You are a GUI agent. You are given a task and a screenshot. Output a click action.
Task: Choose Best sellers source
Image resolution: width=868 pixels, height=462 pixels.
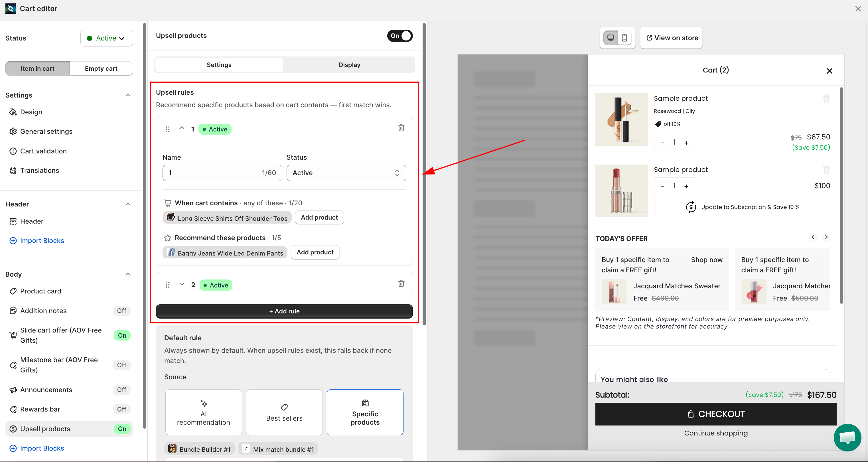284,412
